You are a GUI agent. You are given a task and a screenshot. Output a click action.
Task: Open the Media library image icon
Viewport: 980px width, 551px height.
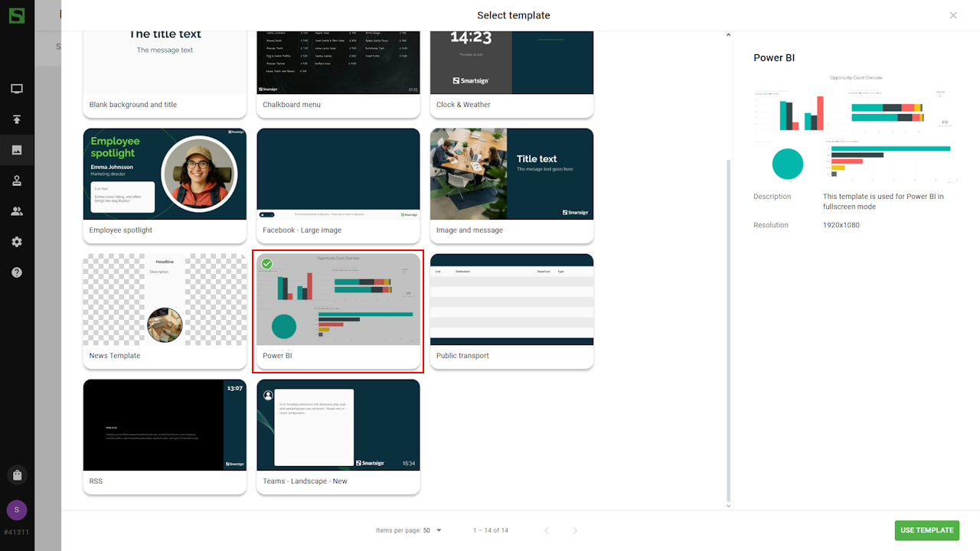17,150
